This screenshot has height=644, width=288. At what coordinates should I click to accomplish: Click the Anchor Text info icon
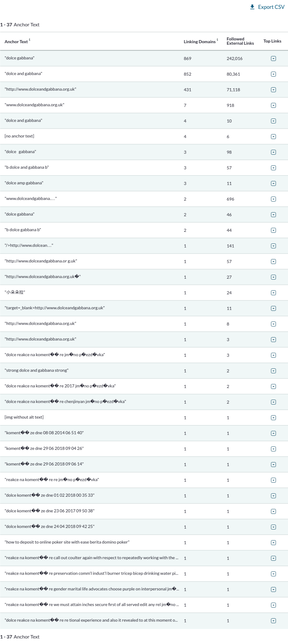(30, 40)
